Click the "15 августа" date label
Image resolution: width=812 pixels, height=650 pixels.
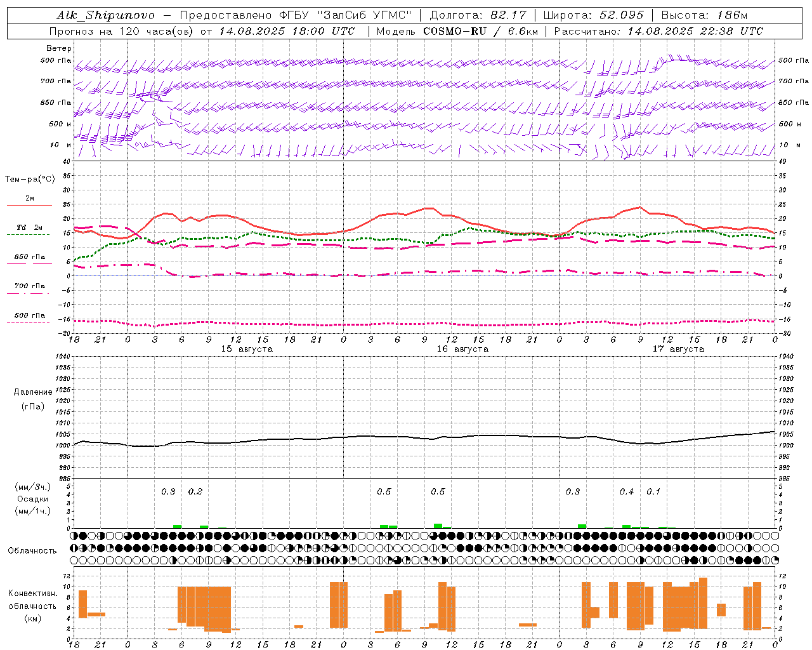pos(247,349)
